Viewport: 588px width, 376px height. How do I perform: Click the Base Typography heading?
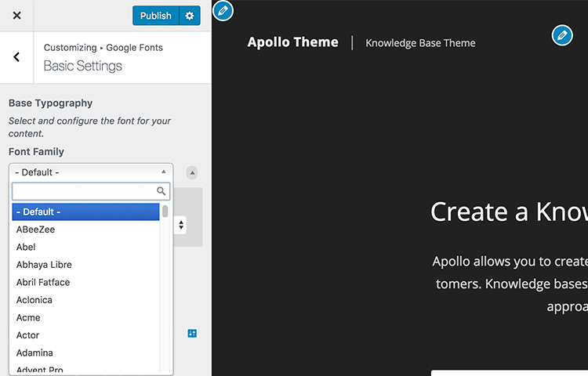tap(51, 103)
